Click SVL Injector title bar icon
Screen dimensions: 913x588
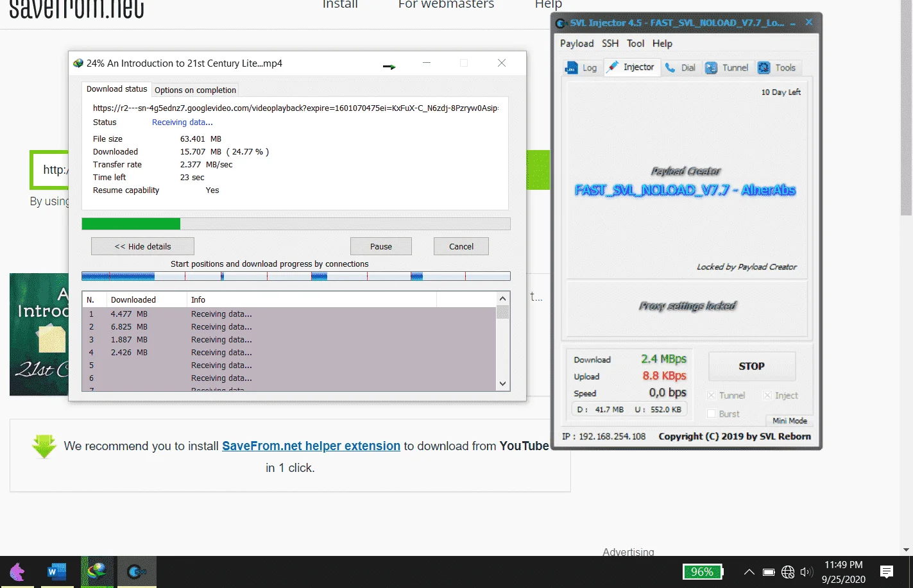[561, 23]
